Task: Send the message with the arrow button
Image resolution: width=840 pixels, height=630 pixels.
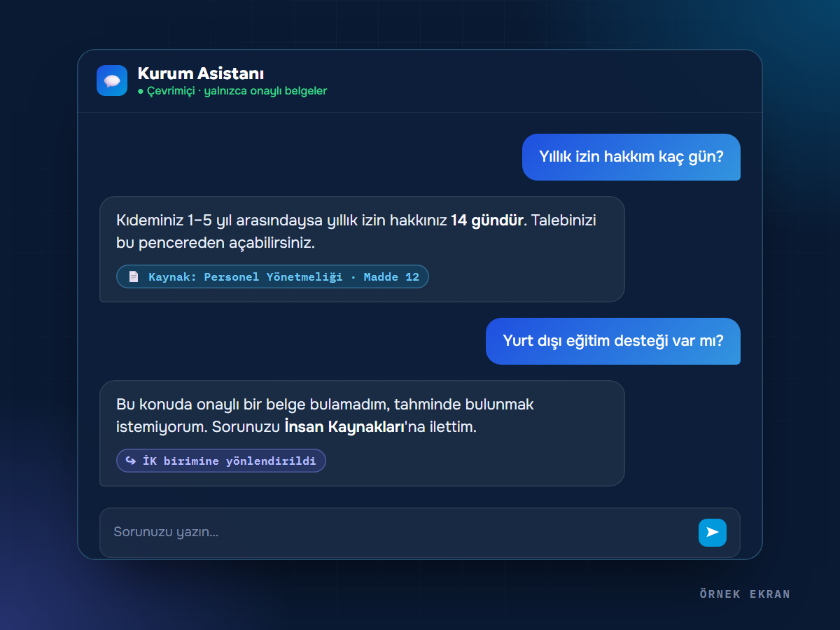Action: pyautogui.click(x=712, y=533)
